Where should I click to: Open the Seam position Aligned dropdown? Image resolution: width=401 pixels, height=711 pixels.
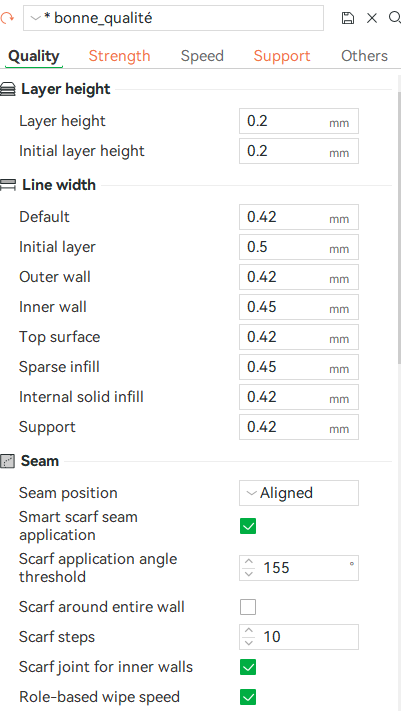tap(299, 493)
